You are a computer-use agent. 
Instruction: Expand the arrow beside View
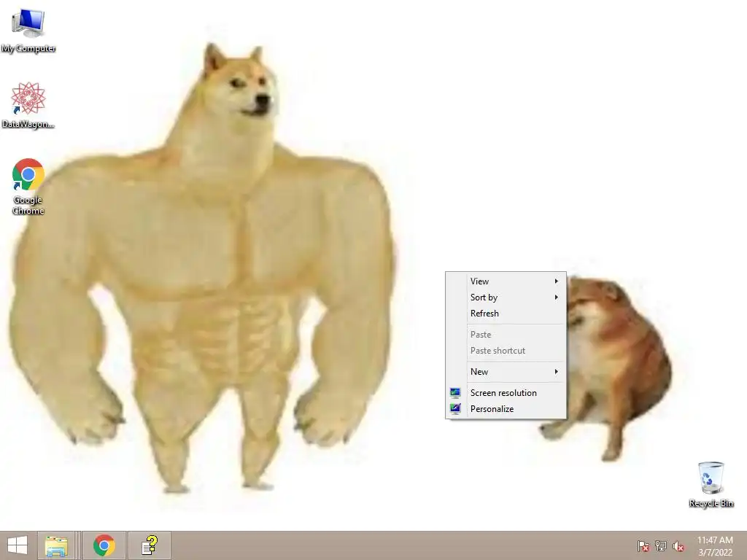click(x=556, y=281)
